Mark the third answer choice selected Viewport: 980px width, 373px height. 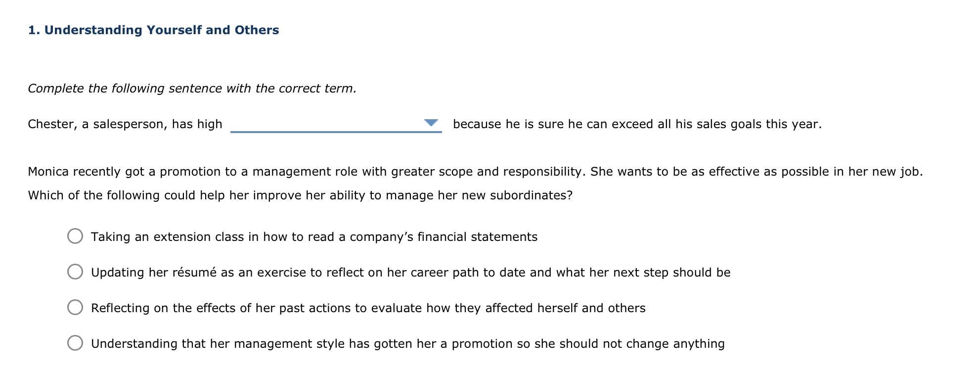coord(75,308)
